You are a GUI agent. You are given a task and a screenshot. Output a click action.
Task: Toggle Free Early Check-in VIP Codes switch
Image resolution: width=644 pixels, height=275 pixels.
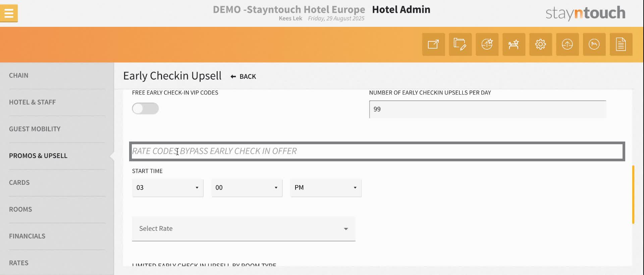pos(146,108)
